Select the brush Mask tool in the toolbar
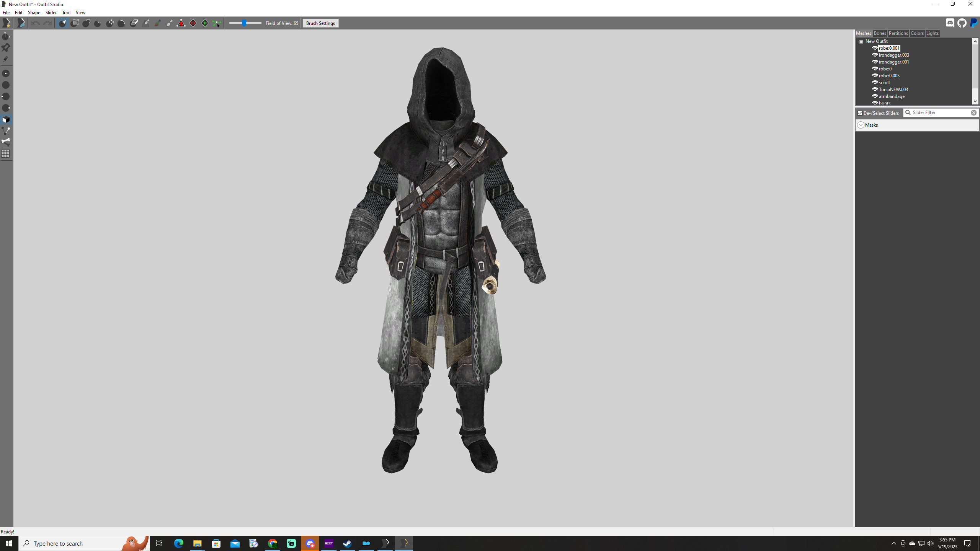 pyautogui.click(x=75, y=23)
